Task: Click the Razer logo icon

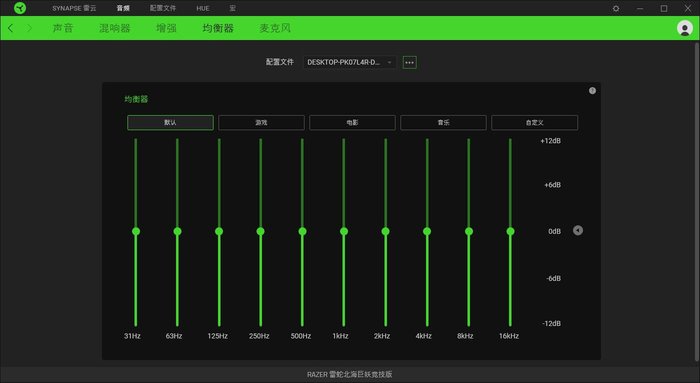Action: point(20,8)
